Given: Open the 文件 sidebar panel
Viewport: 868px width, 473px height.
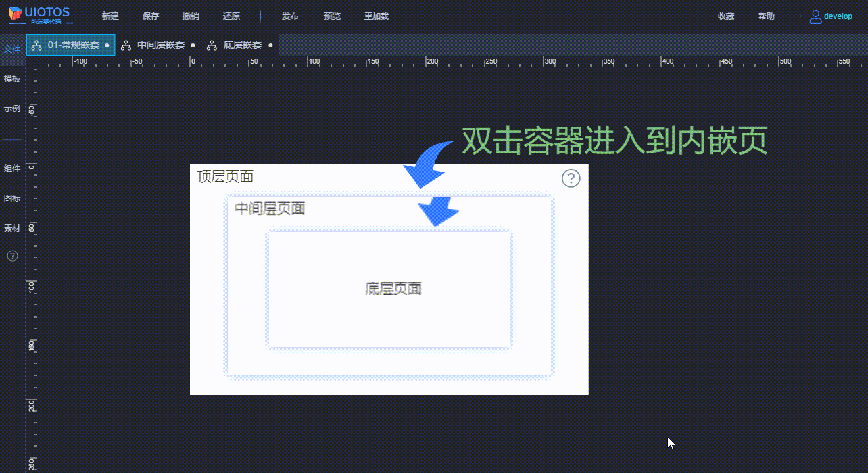Looking at the screenshot, I should point(12,49).
